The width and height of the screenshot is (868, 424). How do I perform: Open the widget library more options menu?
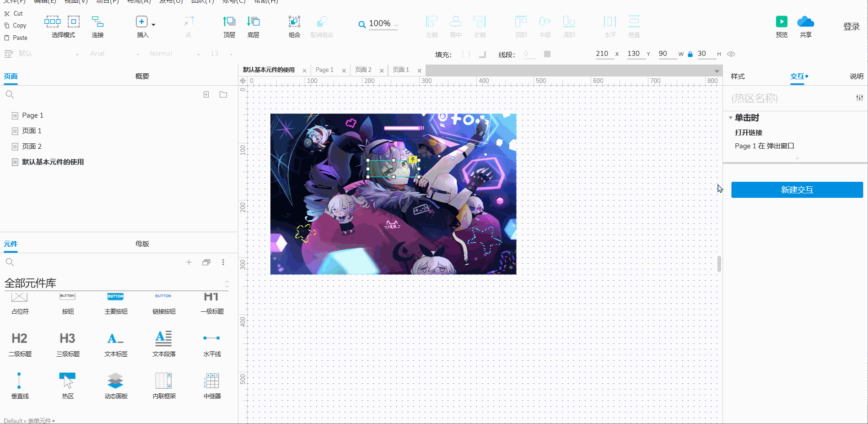[x=223, y=262]
